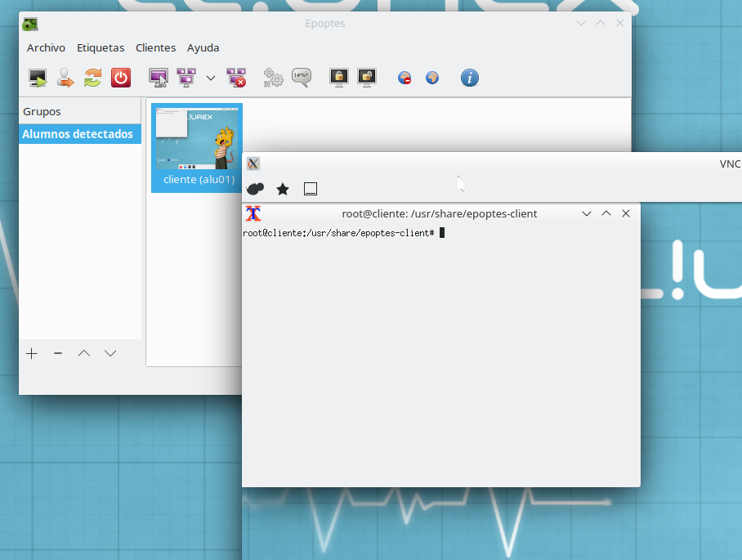Click the move group down chevron
Screen dimensions: 742x560
[x=110, y=353]
